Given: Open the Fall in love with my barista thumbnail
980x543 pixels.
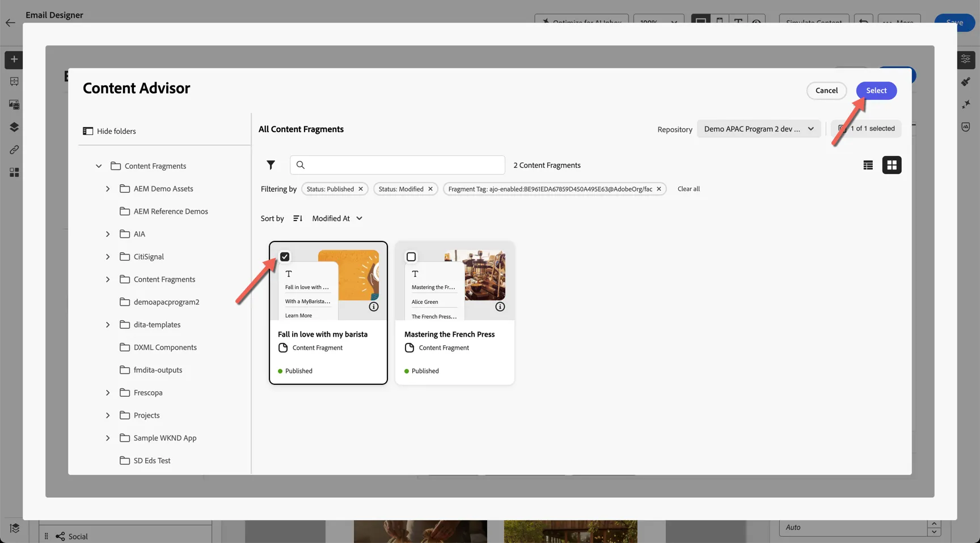Looking at the screenshot, I should [x=328, y=281].
